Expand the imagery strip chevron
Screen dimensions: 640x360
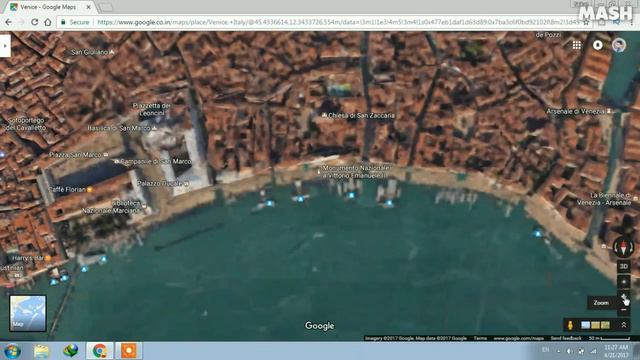tap(624, 325)
